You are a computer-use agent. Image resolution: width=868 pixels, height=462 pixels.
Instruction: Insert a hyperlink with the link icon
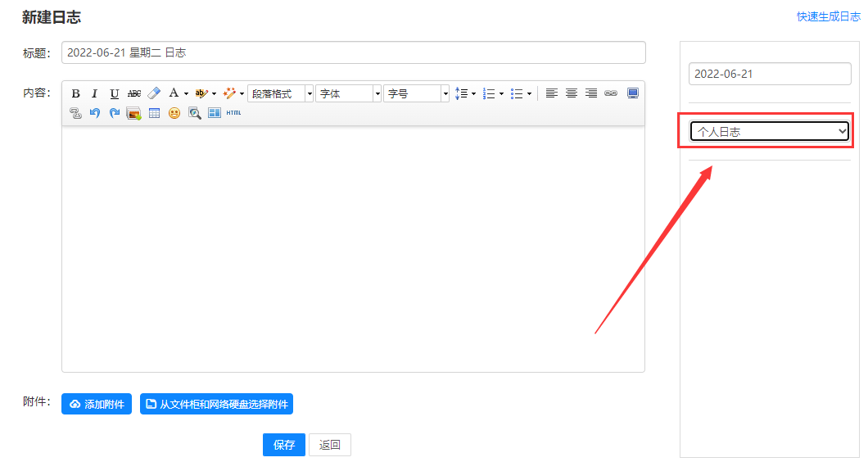click(x=610, y=93)
